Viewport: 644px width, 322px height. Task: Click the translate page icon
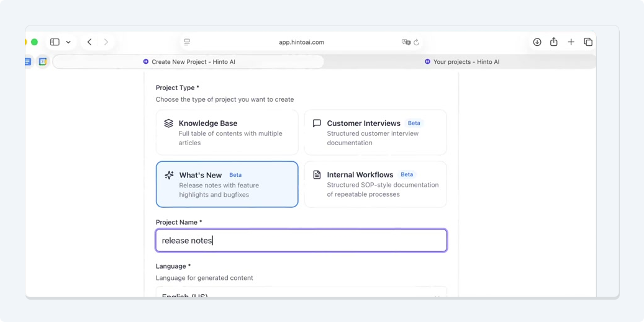406,42
